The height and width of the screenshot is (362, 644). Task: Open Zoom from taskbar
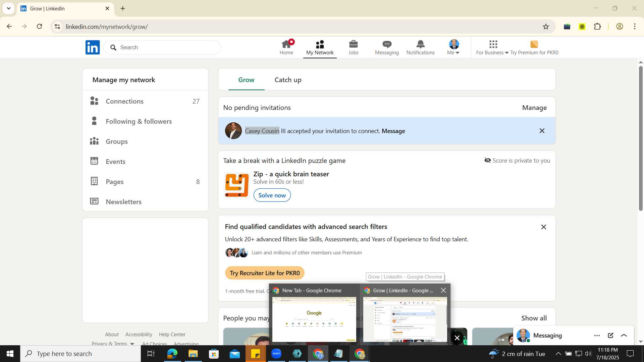coord(276,354)
